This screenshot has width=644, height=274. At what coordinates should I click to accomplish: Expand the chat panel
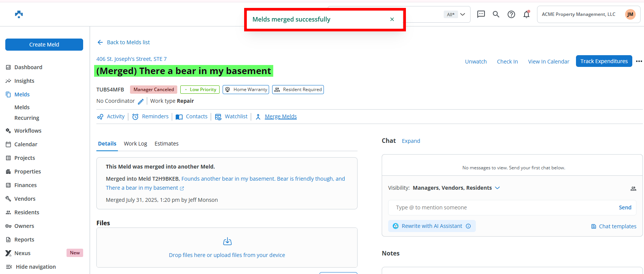pos(411,141)
